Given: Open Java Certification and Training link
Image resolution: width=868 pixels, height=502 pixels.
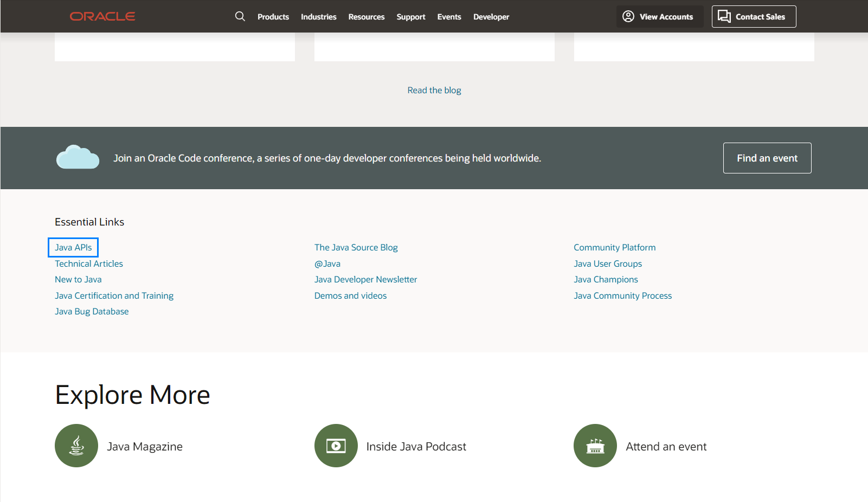Looking at the screenshot, I should pyautogui.click(x=114, y=295).
